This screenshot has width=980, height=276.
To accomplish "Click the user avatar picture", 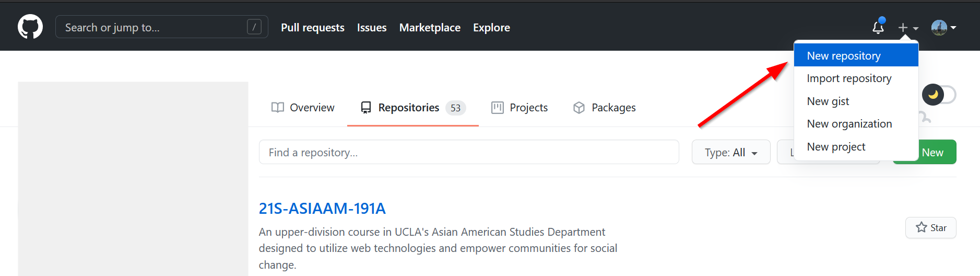I will pyautogui.click(x=939, y=28).
